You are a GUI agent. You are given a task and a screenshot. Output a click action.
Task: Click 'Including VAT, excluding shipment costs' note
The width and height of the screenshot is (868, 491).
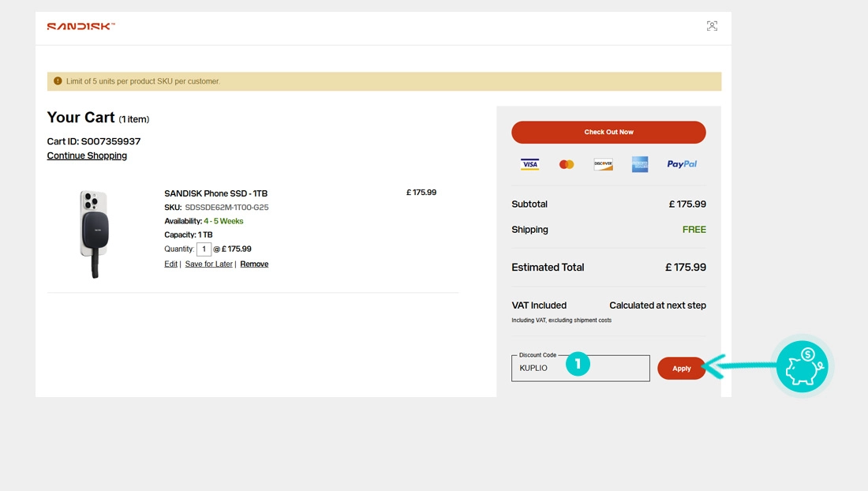[561, 320]
